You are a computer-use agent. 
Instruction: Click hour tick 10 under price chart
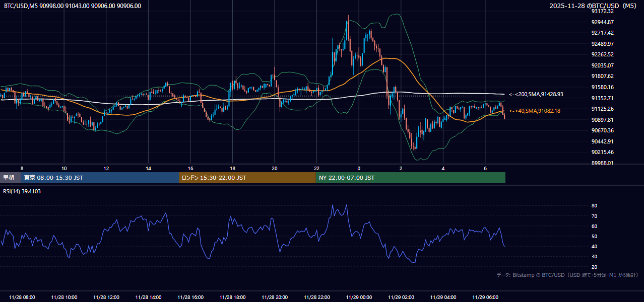point(64,168)
